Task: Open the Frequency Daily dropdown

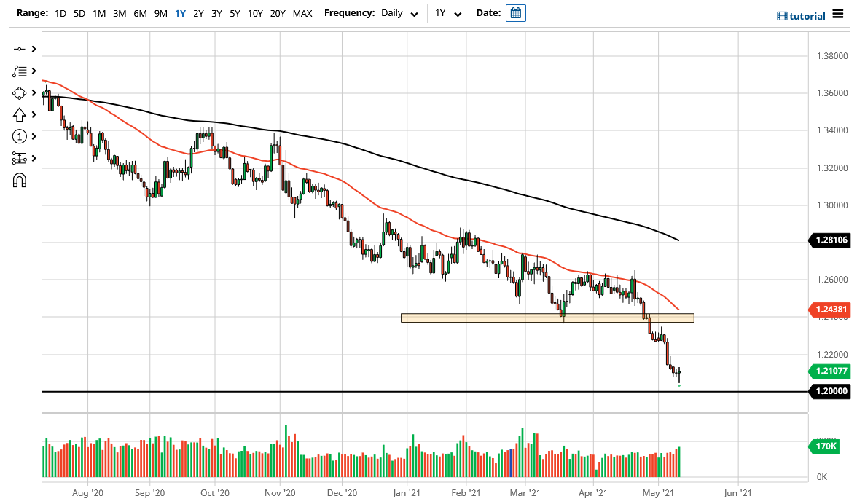Action: [x=397, y=13]
